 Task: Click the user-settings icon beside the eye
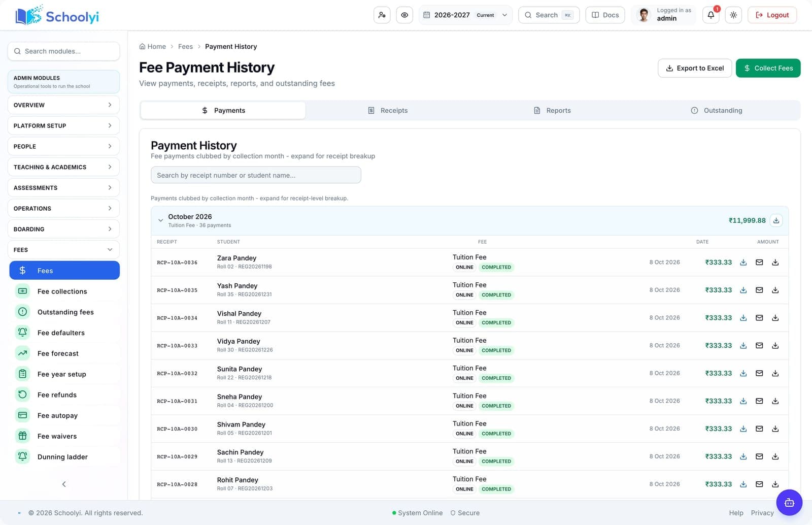[382, 15]
